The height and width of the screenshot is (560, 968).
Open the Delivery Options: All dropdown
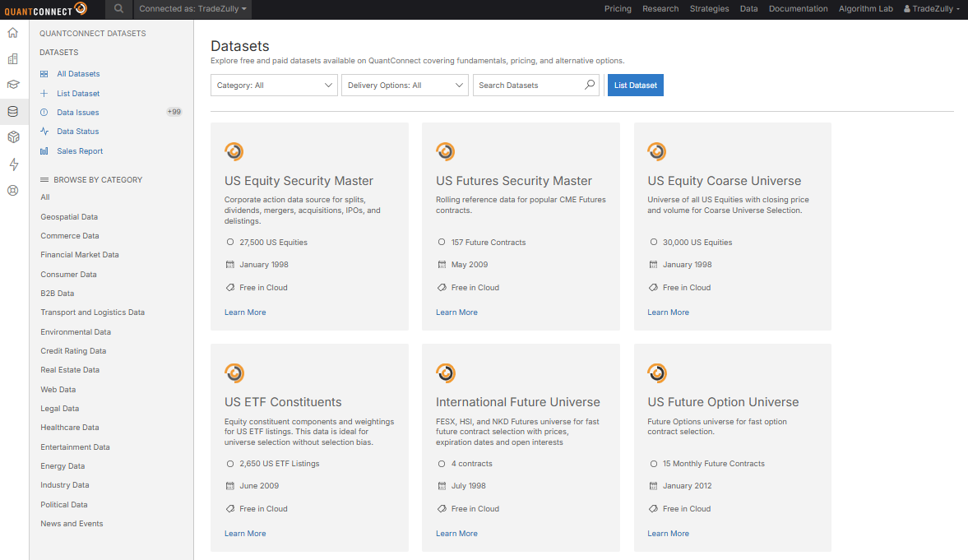pos(405,86)
